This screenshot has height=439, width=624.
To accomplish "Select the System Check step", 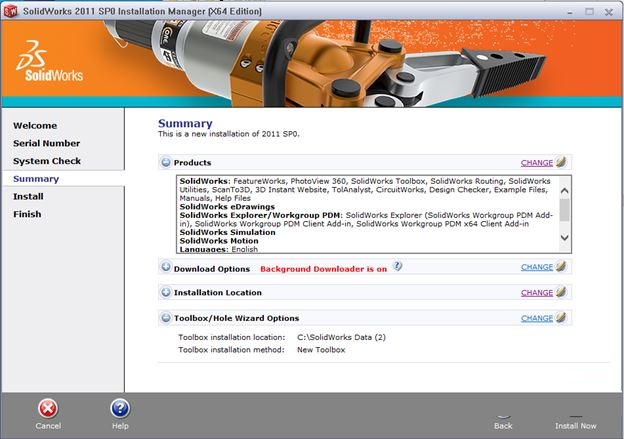I will tap(47, 161).
